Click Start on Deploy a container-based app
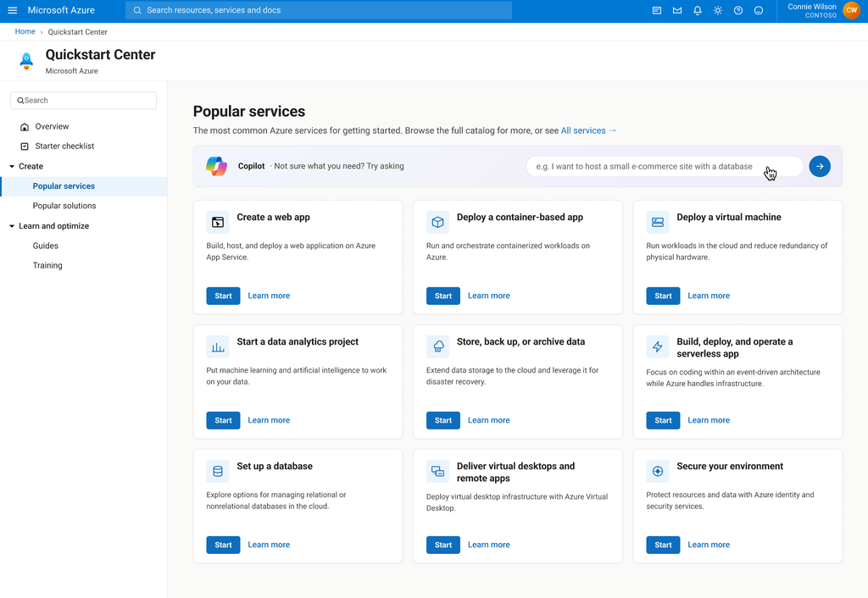Screen dimensions: 868x598 click(442, 296)
